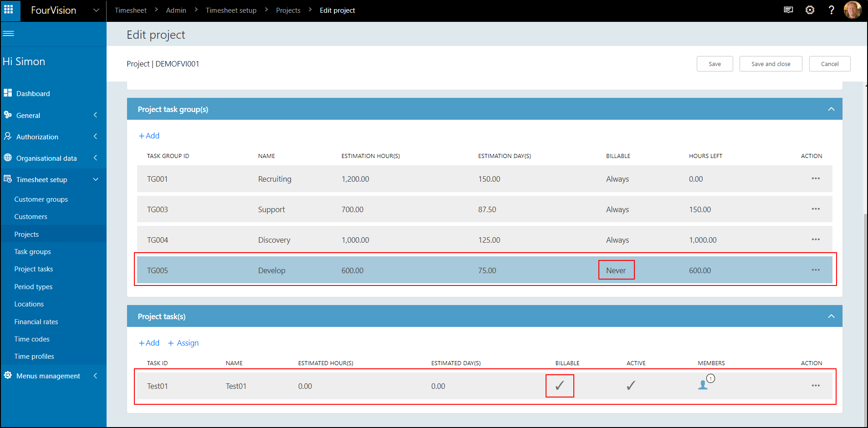Collapse the Project task(s) section
868x428 pixels.
[x=831, y=316]
